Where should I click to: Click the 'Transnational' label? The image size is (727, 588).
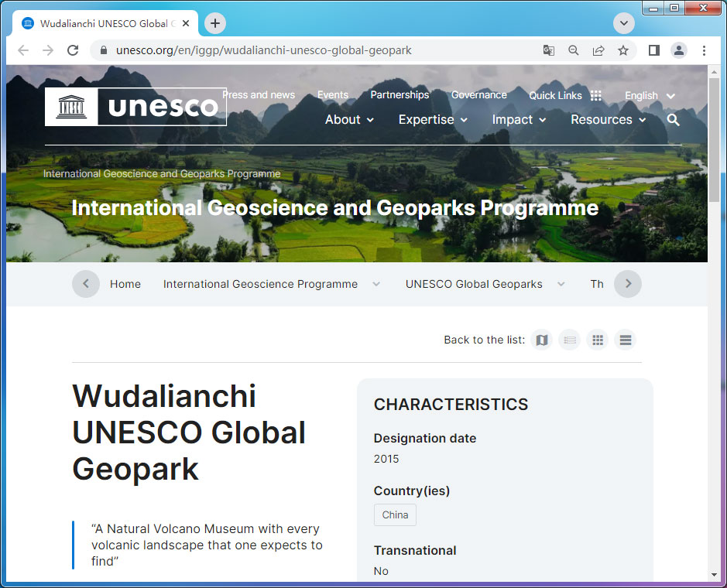415,550
